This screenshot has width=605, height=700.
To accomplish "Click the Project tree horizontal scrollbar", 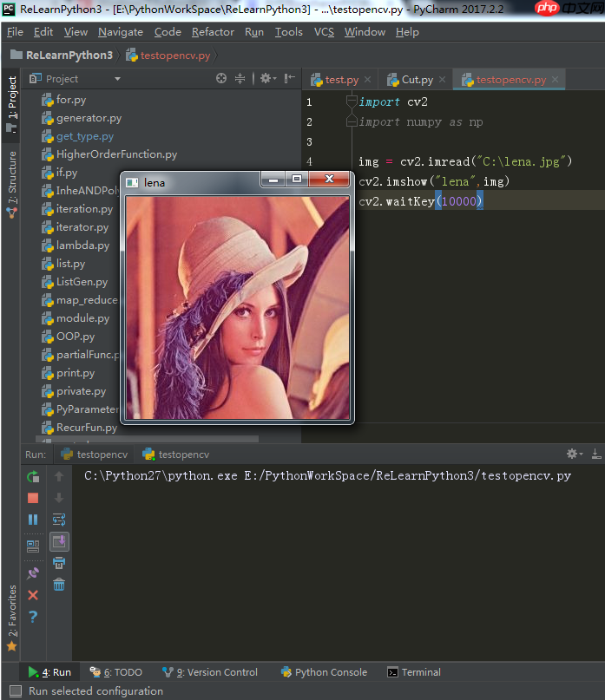I will click(x=147, y=439).
